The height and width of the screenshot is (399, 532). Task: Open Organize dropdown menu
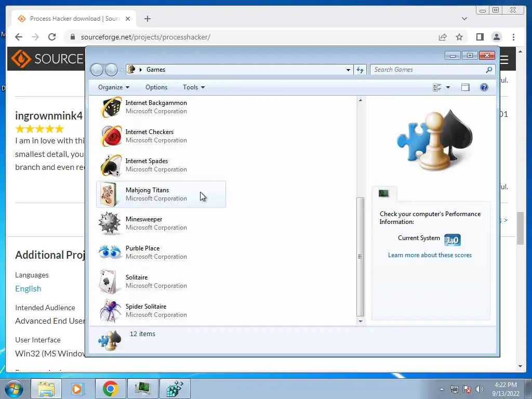114,87
